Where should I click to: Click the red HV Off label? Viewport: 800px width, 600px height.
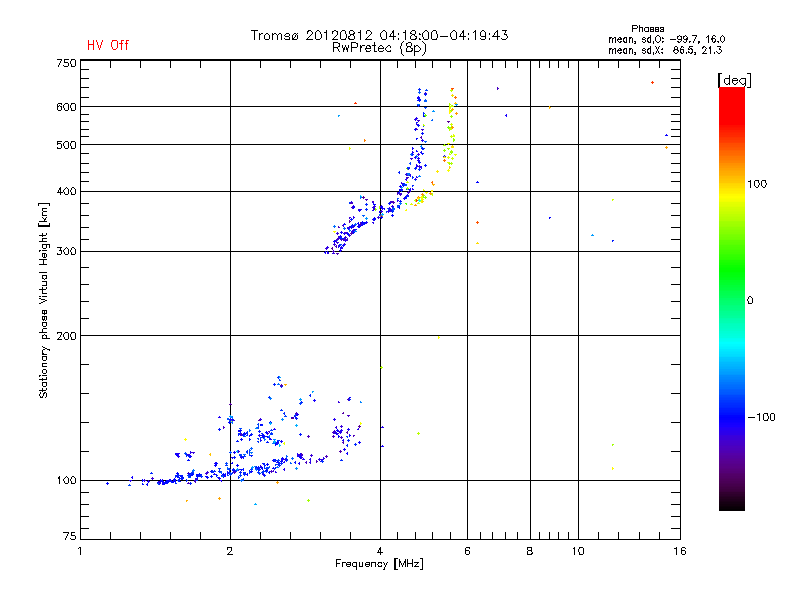[x=108, y=45]
